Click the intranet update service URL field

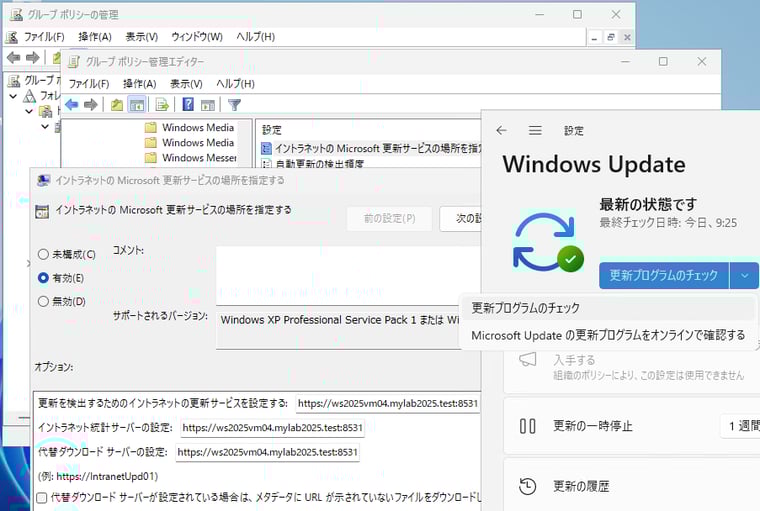click(388, 403)
